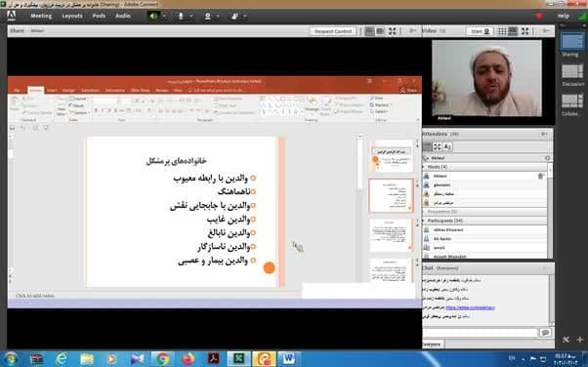The image size is (588, 367).
Task: Select Share pod scroll-view icon beside Full Screen icon
Action: [380, 31]
